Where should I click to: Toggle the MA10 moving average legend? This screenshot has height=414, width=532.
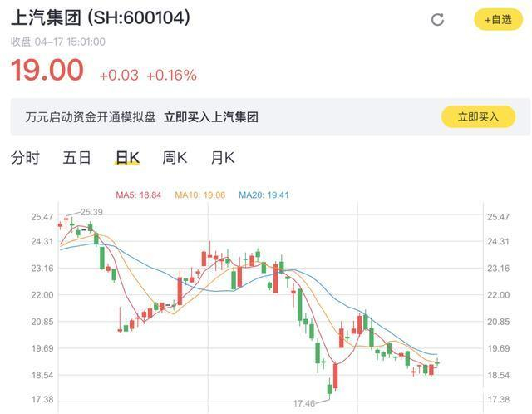tap(199, 195)
